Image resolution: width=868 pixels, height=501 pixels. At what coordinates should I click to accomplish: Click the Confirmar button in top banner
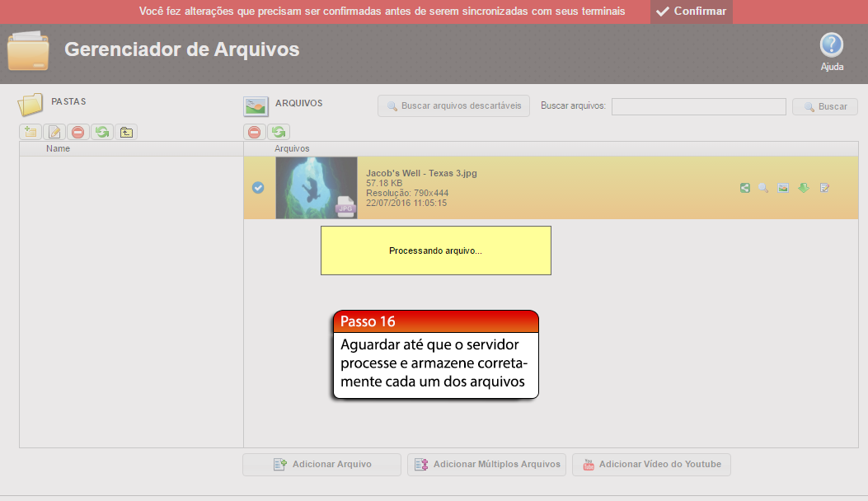692,12
